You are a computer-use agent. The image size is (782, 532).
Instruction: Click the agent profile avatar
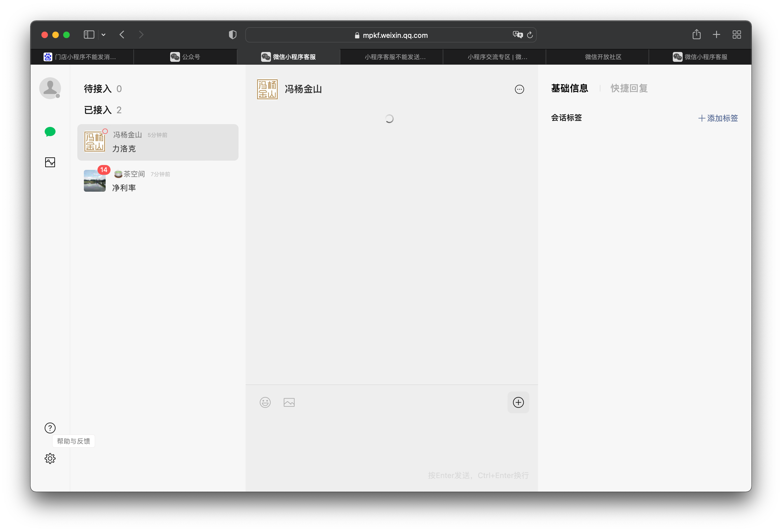[x=50, y=88]
